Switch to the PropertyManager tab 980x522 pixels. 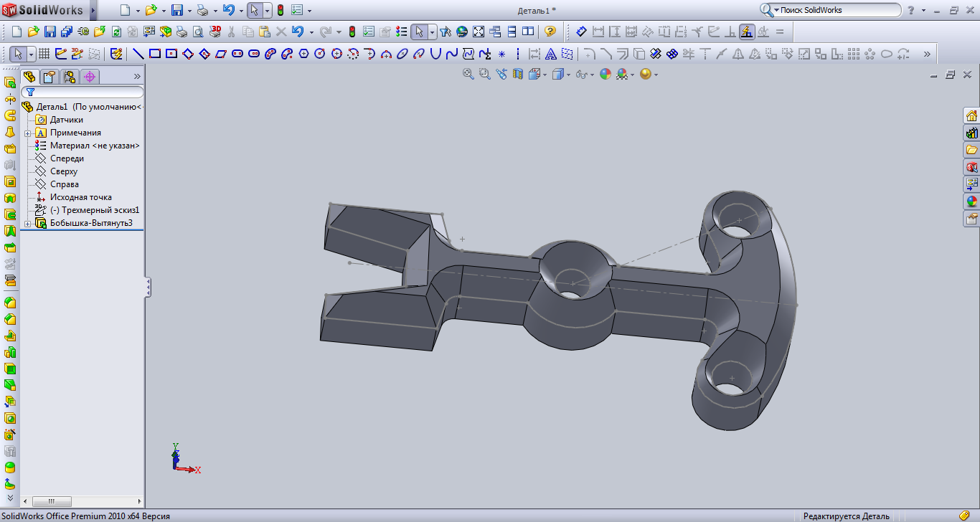pyautogui.click(x=49, y=77)
